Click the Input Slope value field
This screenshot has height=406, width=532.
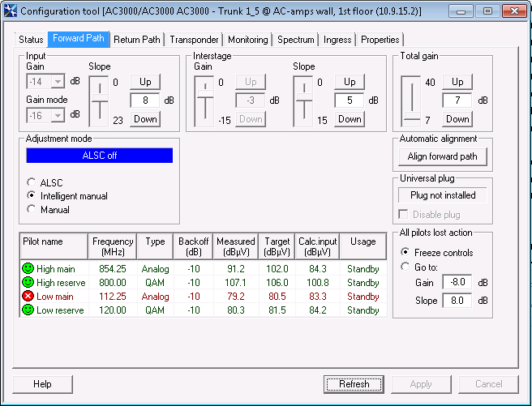[x=145, y=100]
